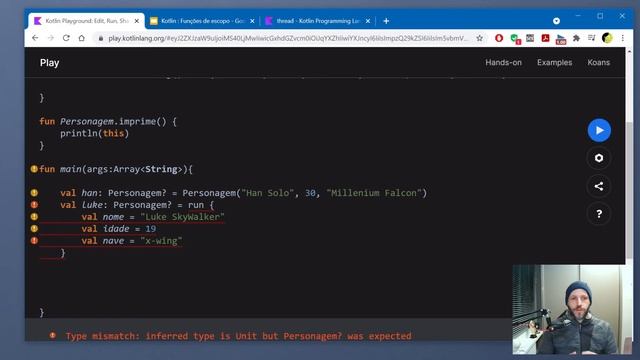The height and width of the screenshot is (360, 640).
Task: Click the tab search dropdown arrow
Action: point(556,21)
